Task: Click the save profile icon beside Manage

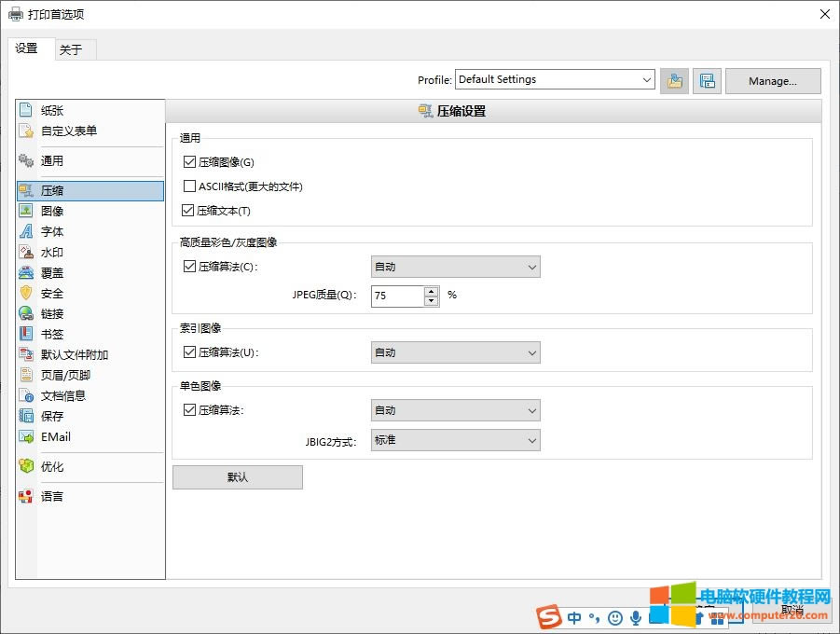Action: [x=706, y=80]
